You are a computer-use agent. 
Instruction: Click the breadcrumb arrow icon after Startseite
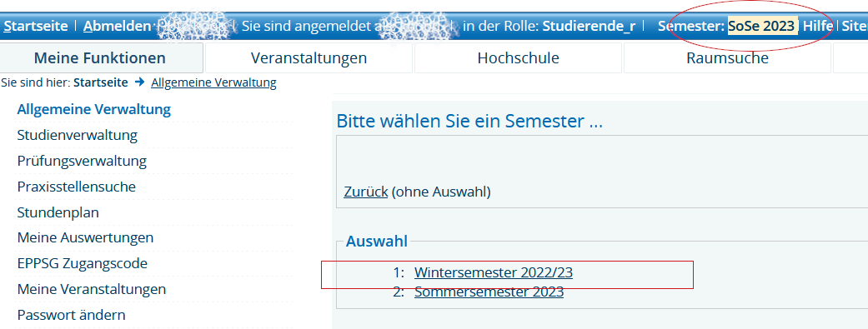(x=139, y=82)
